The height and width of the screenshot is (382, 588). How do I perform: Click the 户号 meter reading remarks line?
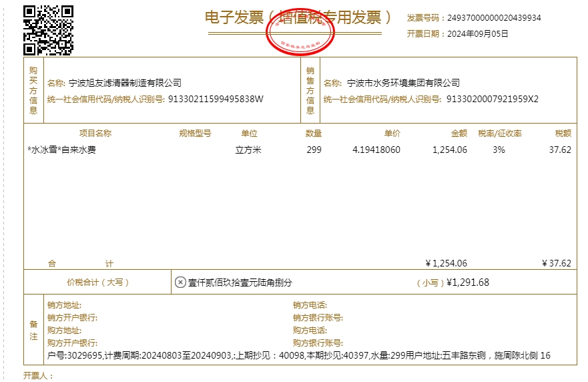299,356
